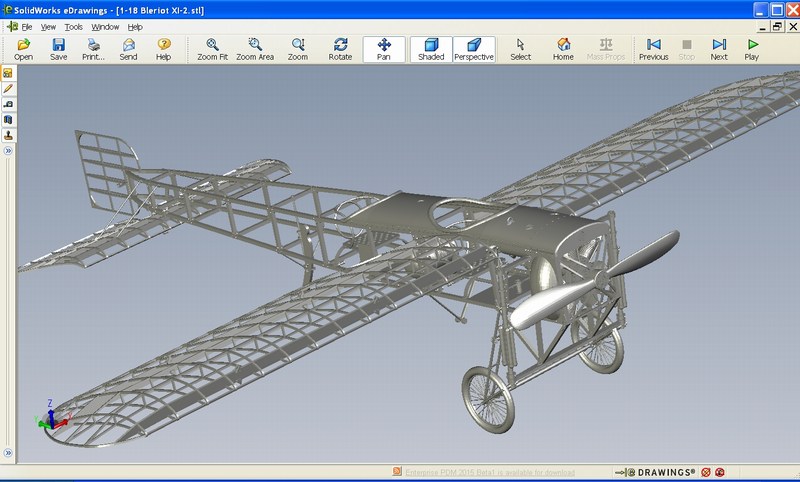800x482 pixels.
Task: Expand the lower sidebar chevron
Action: [x=8, y=453]
